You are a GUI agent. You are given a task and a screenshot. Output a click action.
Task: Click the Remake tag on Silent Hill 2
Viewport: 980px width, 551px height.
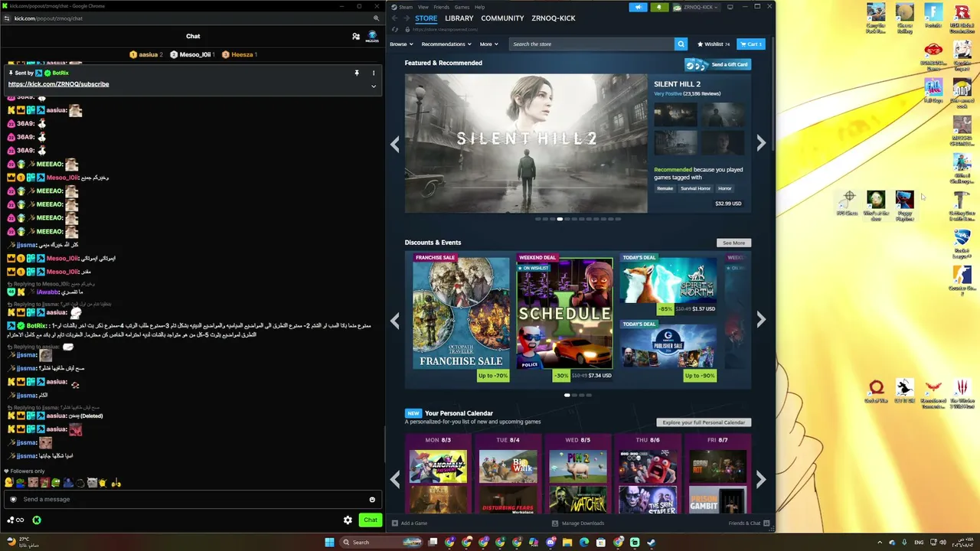point(665,188)
